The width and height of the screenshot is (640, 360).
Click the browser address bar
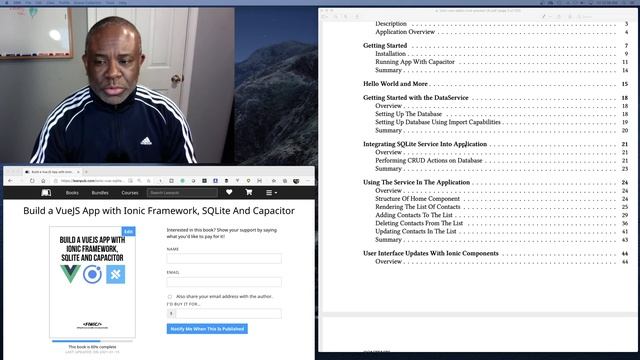pyautogui.click(x=92, y=181)
